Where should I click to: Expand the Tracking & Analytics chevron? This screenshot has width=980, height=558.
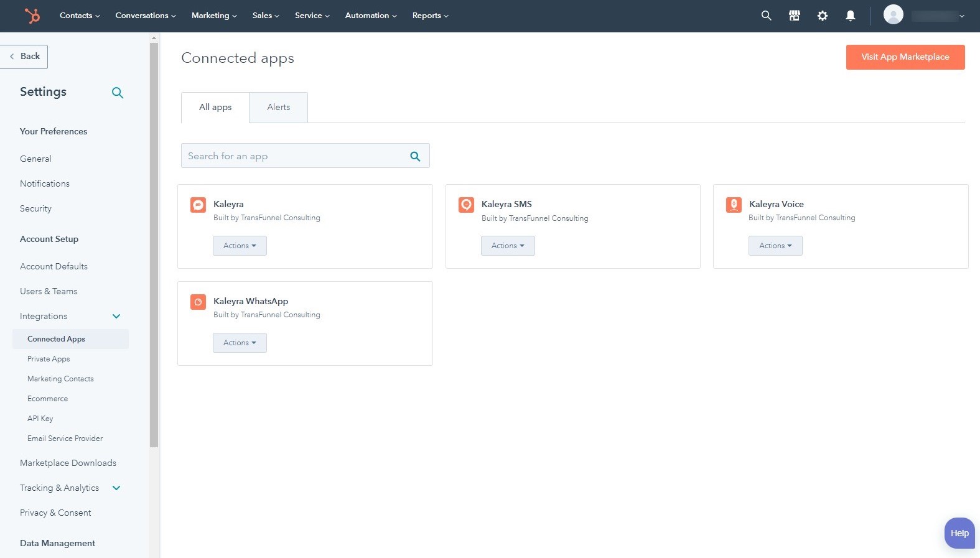(116, 488)
